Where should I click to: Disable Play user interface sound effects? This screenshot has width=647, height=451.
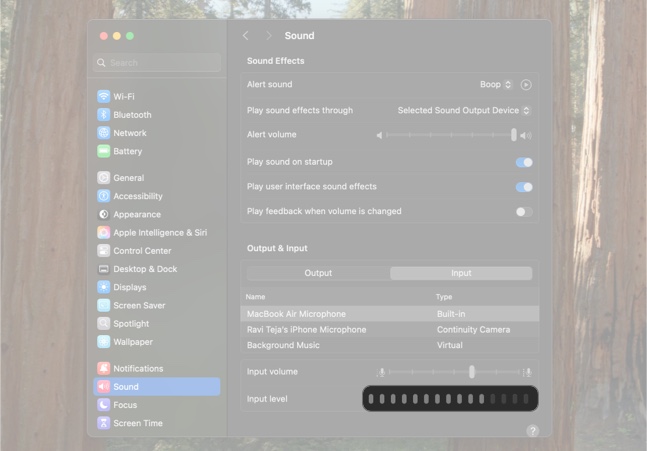click(x=524, y=187)
